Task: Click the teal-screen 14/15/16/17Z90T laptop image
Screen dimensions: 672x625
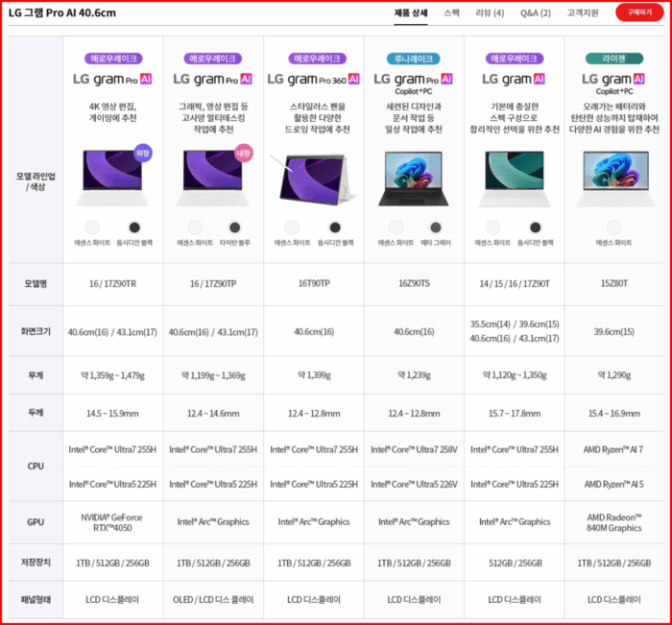Action: coord(514,179)
